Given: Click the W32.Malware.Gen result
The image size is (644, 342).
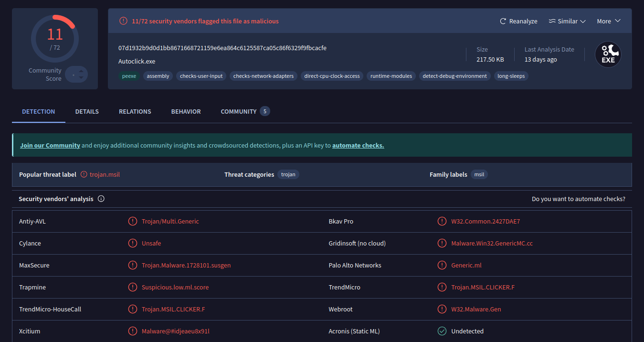Looking at the screenshot, I should 476,309.
